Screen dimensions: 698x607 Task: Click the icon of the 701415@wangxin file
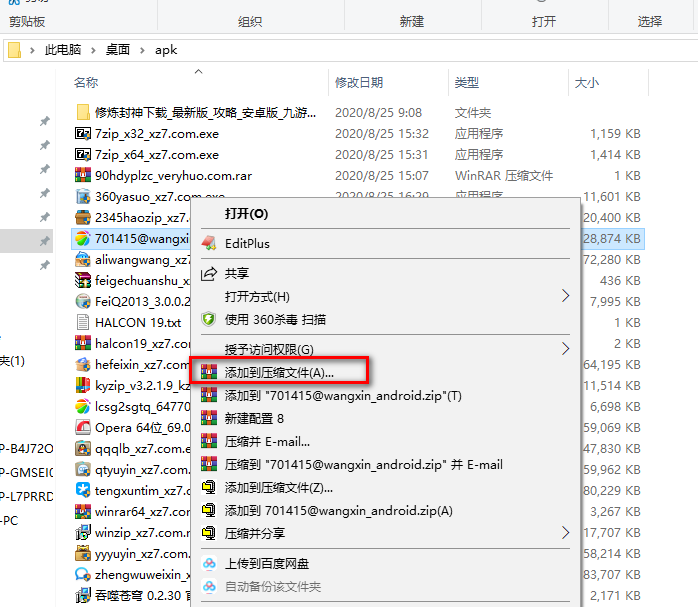pyautogui.click(x=83, y=239)
